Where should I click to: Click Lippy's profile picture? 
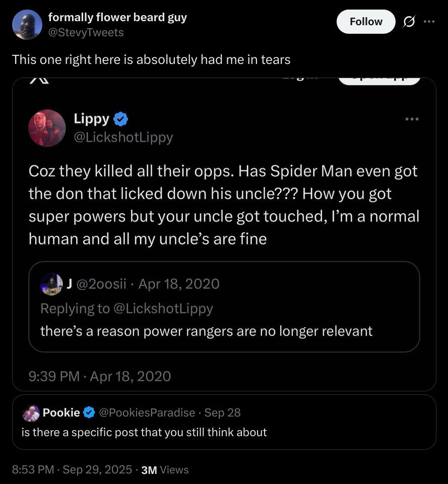coord(47,128)
